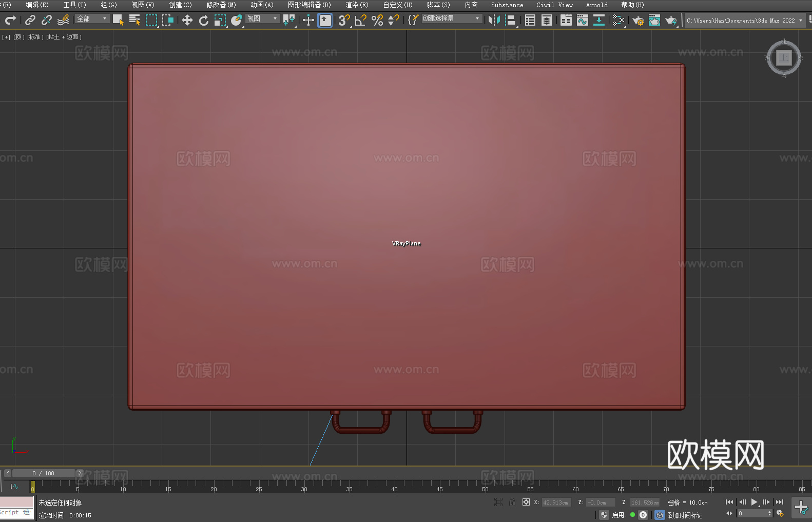Click time slider next frame arrow
This screenshot has width=812, height=522.
80,473
